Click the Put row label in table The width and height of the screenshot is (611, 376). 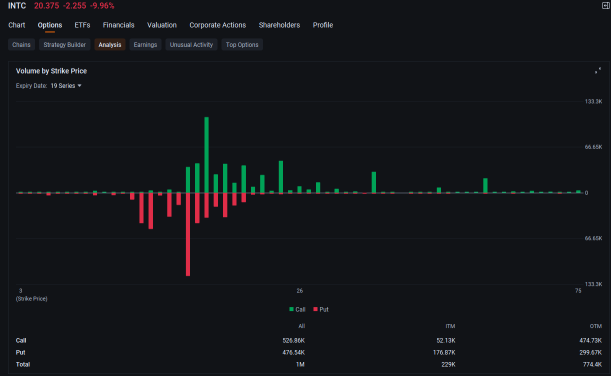click(20, 353)
